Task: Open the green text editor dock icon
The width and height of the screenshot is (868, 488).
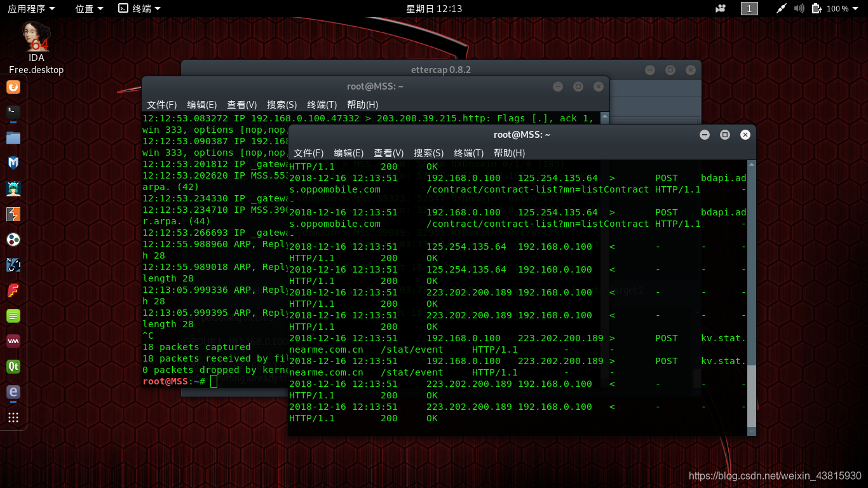Action: (13, 316)
